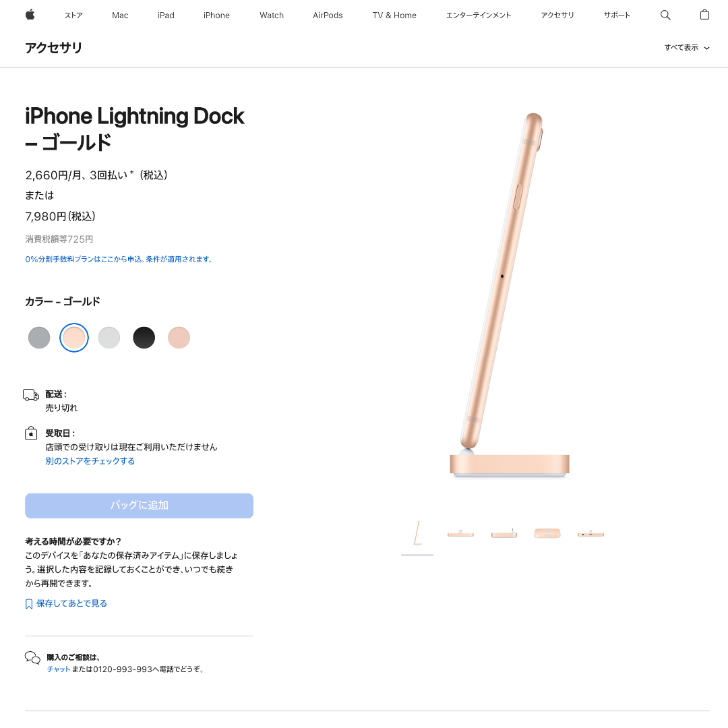Open the サポート menu

pos(617,16)
